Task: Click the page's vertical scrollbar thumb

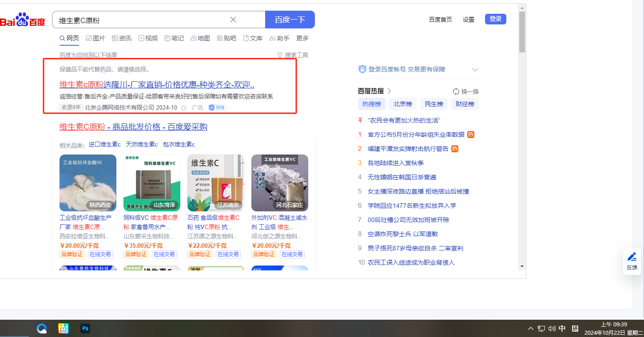Action: point(522,32)
